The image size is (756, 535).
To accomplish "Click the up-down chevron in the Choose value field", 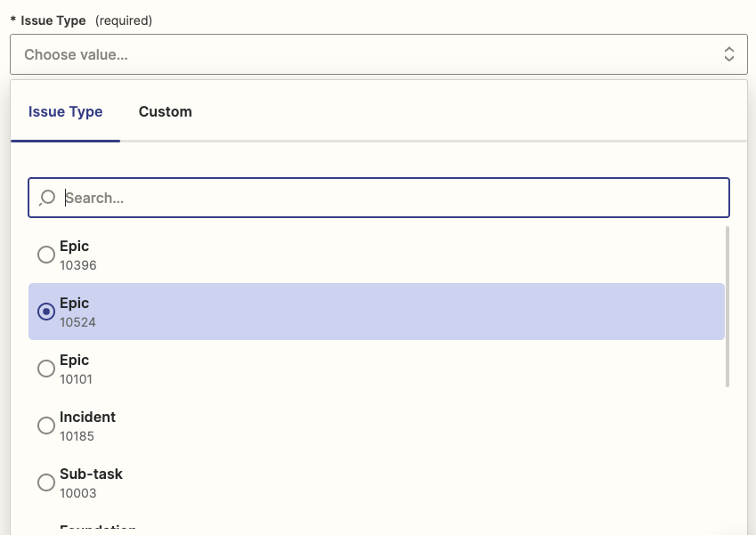I will (728, 54).
